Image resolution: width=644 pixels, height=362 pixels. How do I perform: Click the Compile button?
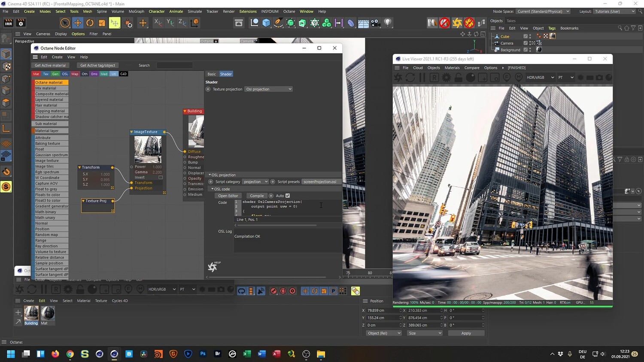[257, 196]
